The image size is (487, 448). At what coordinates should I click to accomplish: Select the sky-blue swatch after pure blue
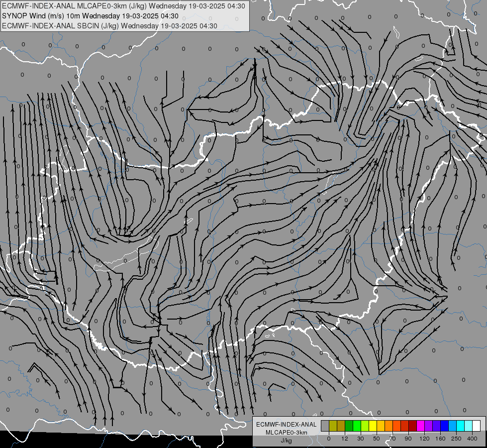453,426
